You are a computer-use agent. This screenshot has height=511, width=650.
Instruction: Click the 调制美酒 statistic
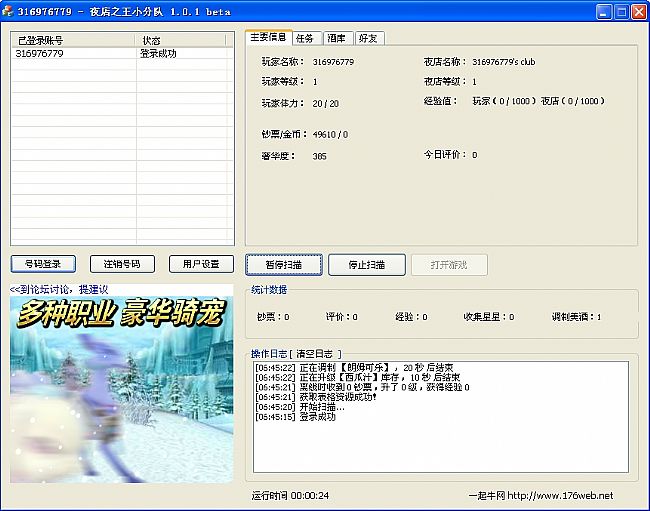pyautogui.click(x=576, y=317)
